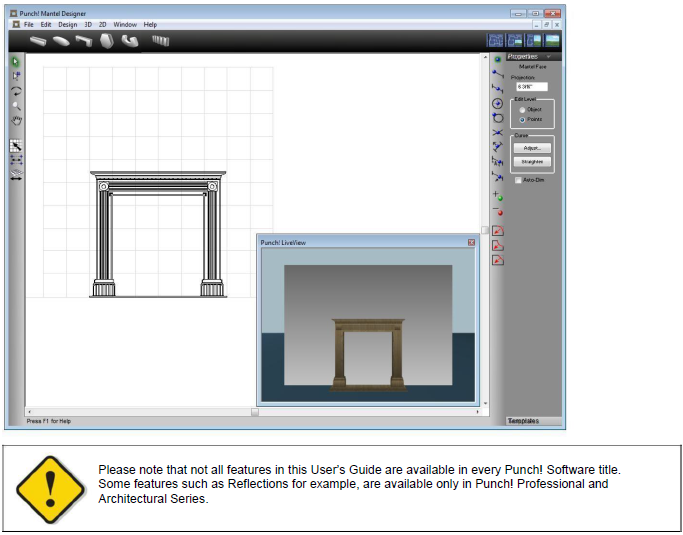Add a straight mantel shelf piece
Screen dimensions: 683x535
coord(37,41)
